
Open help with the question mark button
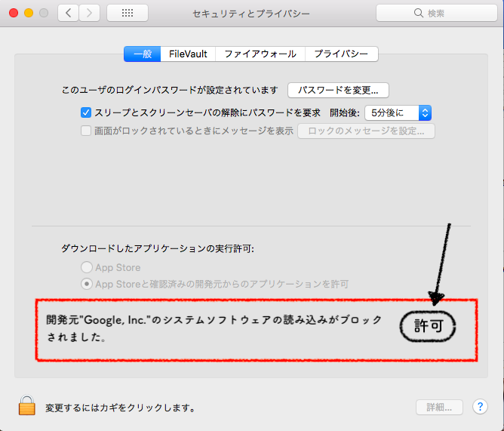(480, 407)
